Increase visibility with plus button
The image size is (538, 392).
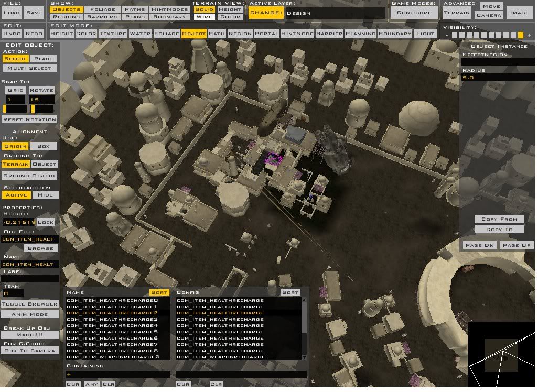coord(529,35)
